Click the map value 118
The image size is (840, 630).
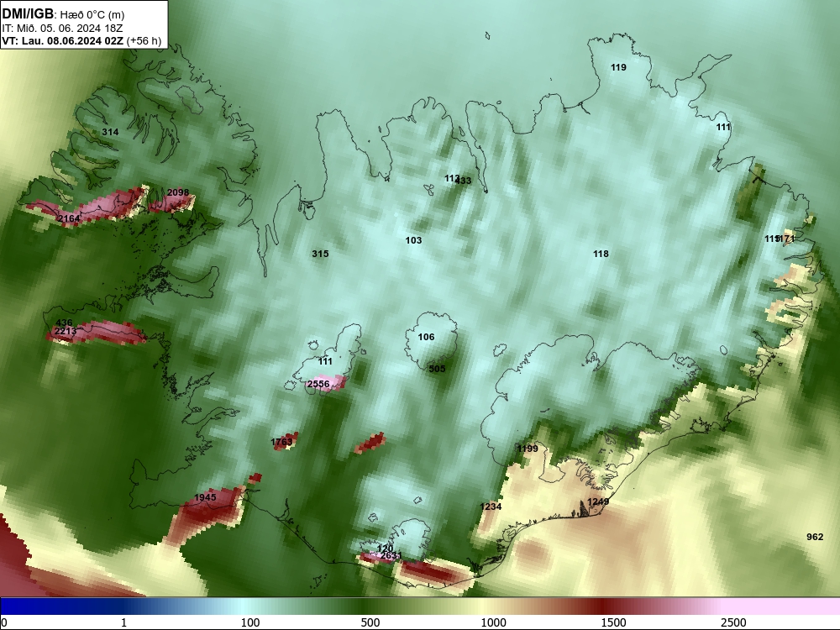(601, 254)
